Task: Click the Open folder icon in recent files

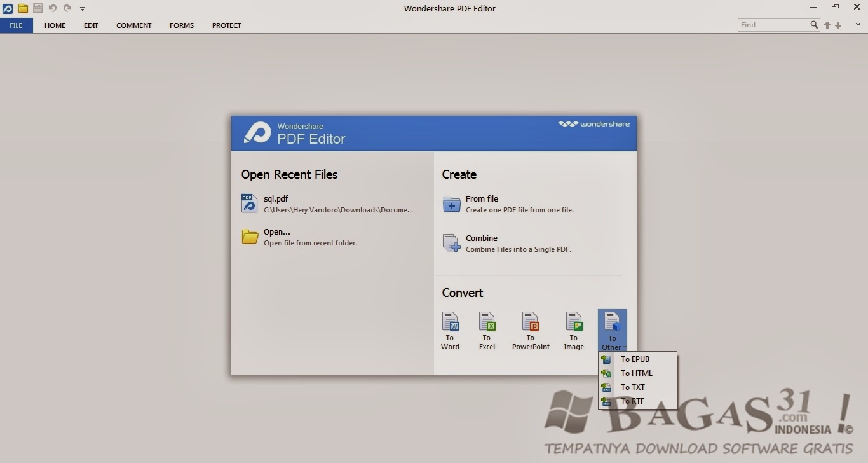Action: pos(250,237)
